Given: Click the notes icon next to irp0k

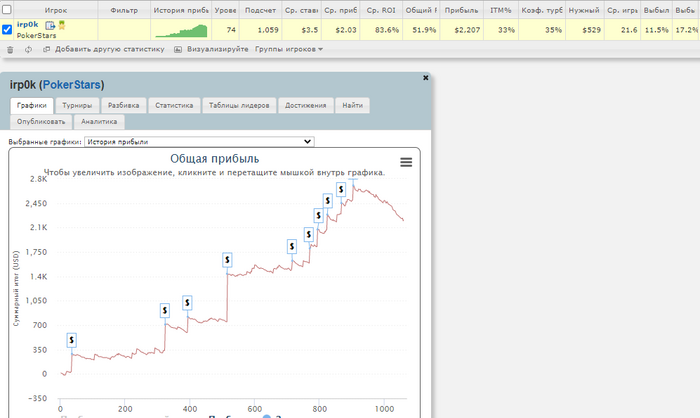Looking at the screenshot, I should click(x=50, y=25).
